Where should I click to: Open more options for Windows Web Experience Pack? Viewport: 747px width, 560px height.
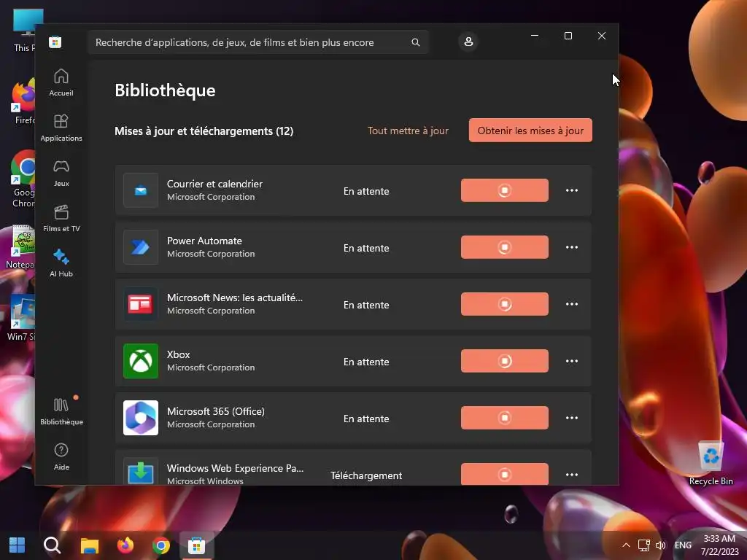pyautogui.click(x=572, y=474)
